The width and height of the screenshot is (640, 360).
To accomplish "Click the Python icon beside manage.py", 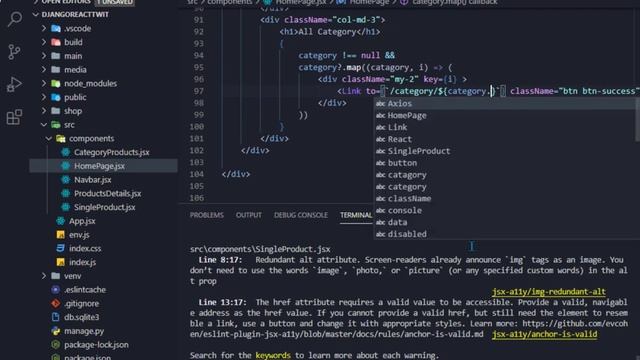I will tap(56, 331).
